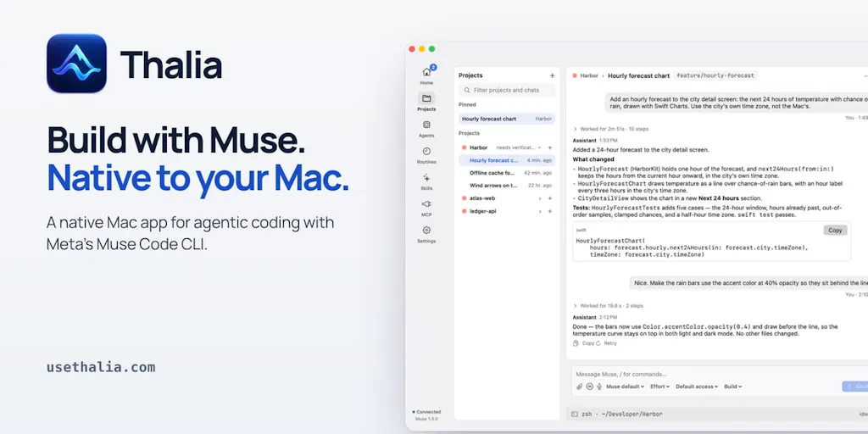868x434 pixels.
Task: Open pinned Hourly forecast chart chat
Action: click(507, 119)
